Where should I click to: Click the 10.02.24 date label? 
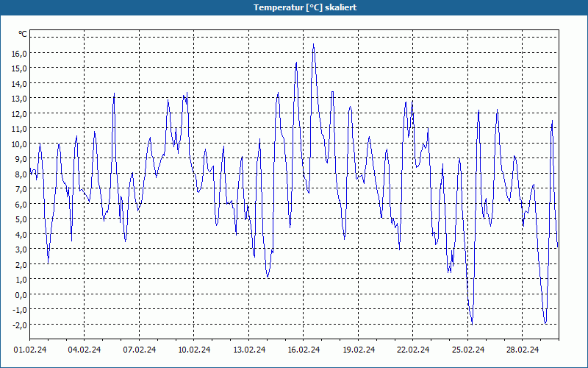tap(194, 350)
